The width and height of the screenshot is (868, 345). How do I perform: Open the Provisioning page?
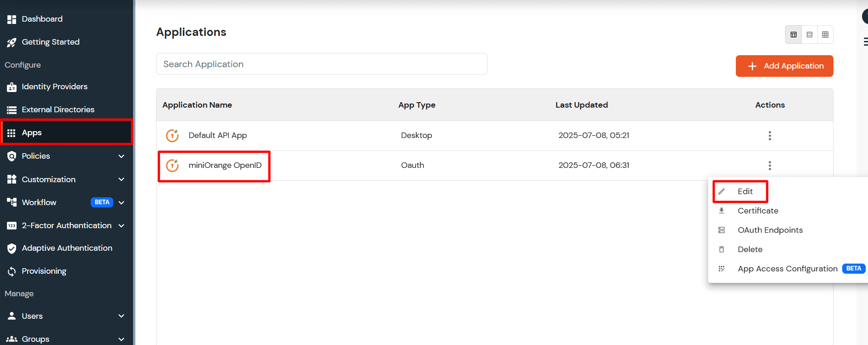(x=44, y=271)
